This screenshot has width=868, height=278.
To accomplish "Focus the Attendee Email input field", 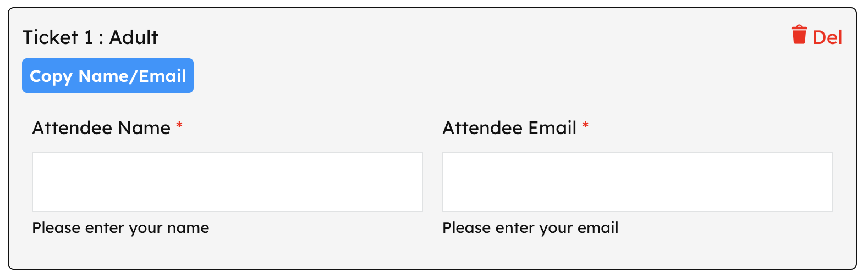I will (638, 182).
